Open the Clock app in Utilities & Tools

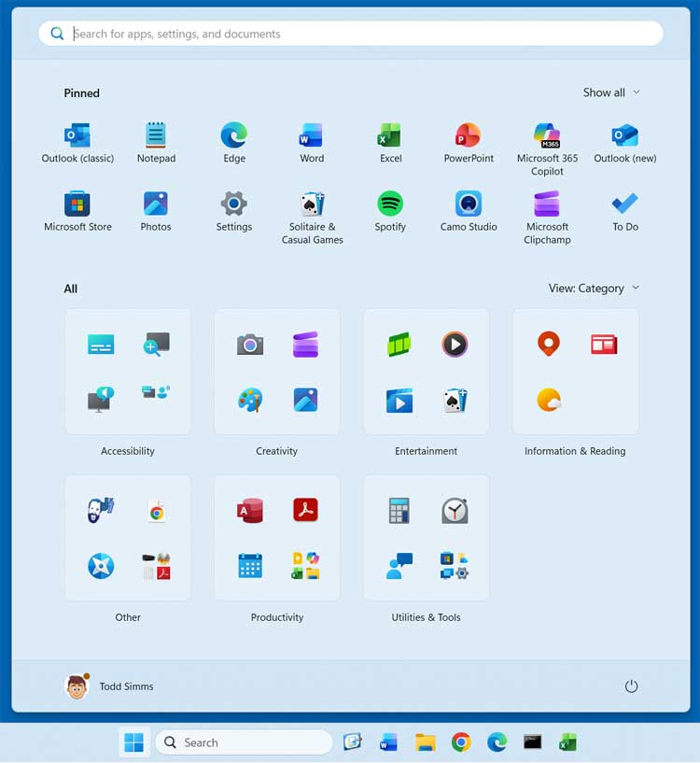[x=455, y=511]
